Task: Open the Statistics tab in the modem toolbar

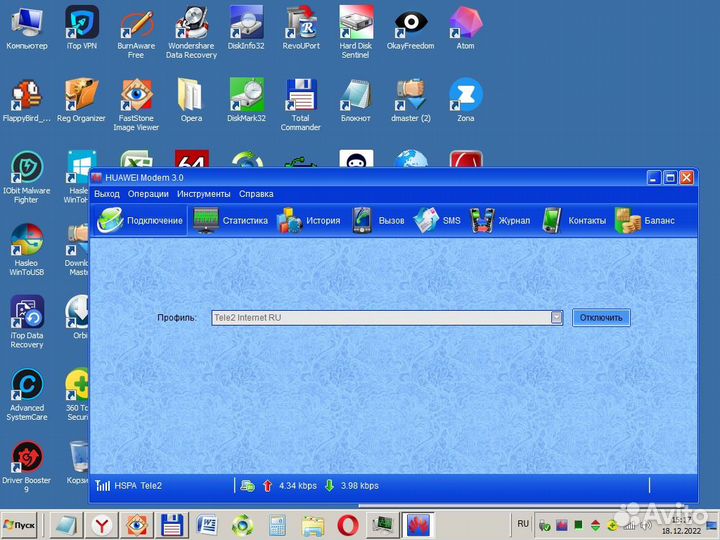Action: (x=231, y=221)
